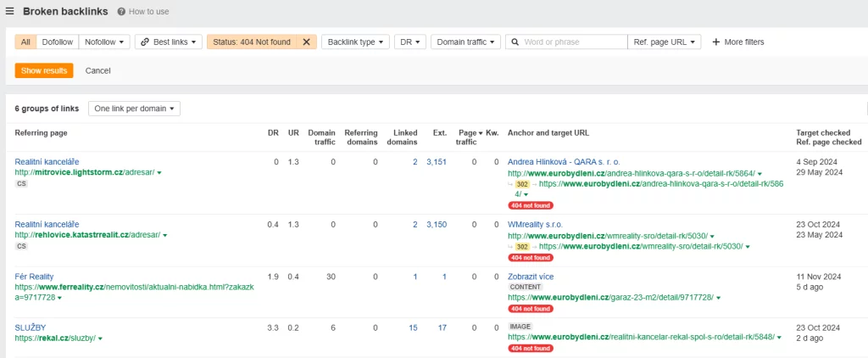This screenshot has width=868, height=358.
Task: Expand the Backlink type dropdown
Action: 355,42
